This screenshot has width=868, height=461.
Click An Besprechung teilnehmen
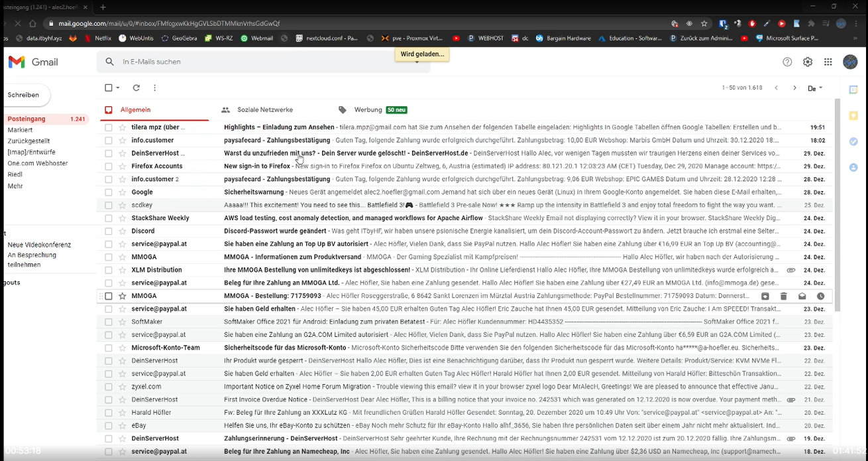click(x=32, y=259)
